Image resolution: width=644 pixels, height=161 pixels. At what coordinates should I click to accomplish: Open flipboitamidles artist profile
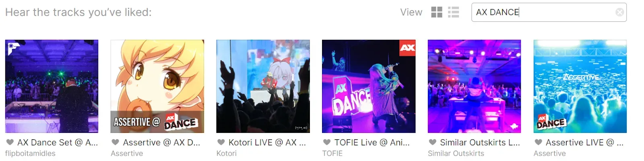click(x=30, y=153)
